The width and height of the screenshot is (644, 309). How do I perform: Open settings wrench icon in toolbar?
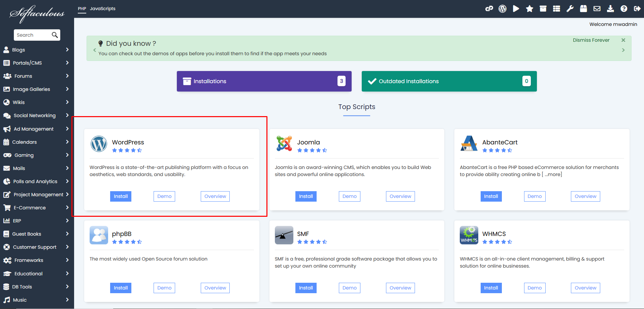570,9
